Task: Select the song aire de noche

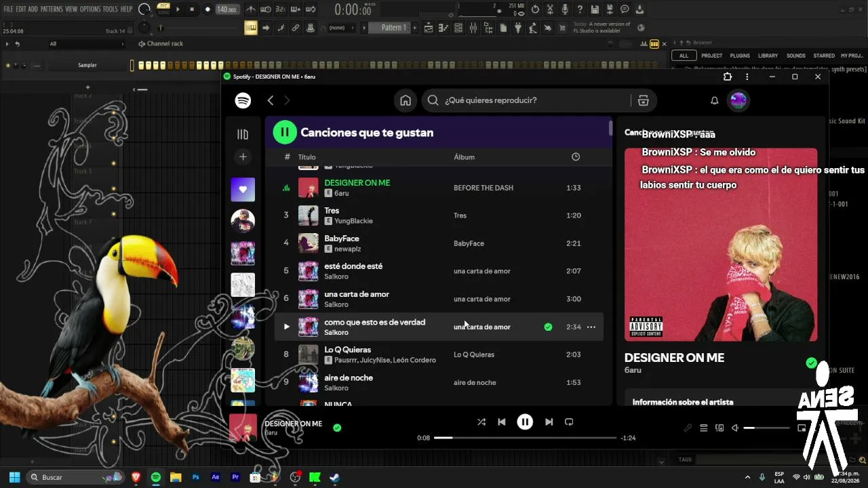Action: pyautogui.click(x=349, y=378)
